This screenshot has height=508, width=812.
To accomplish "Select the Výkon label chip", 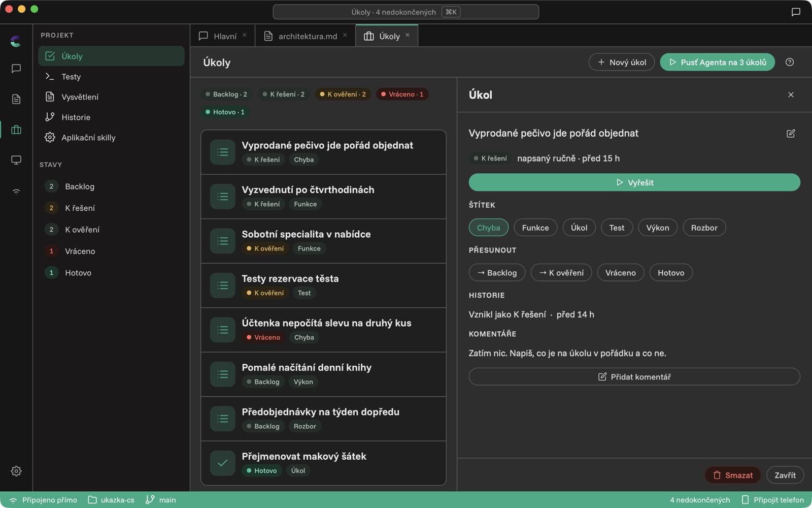I will (657, 228).
